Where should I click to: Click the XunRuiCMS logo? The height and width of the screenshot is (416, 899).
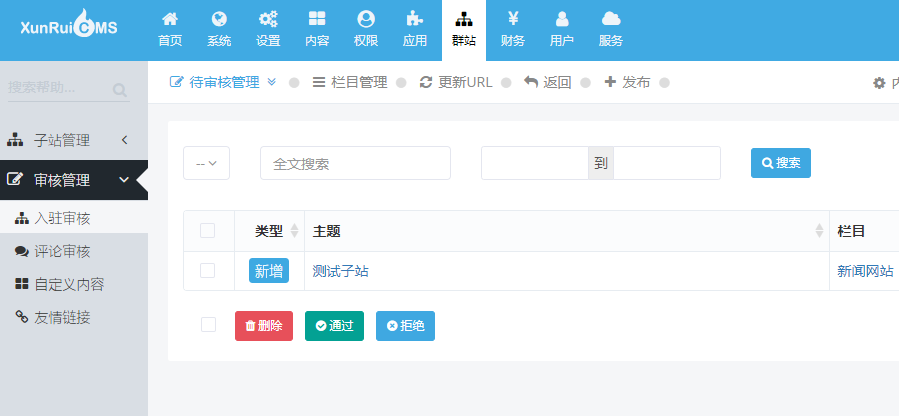pyautogui.click(x=69, y=24)
